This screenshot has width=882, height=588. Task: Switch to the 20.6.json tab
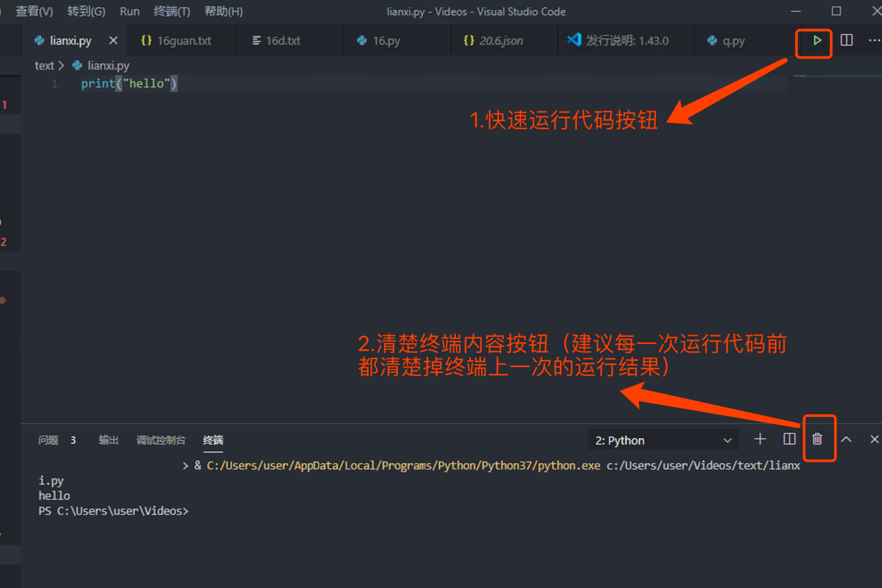(x=501, y=41)
